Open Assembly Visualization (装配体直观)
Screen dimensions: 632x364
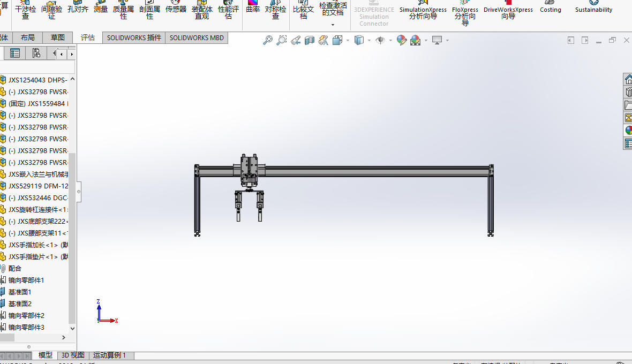tap(202, 11)
